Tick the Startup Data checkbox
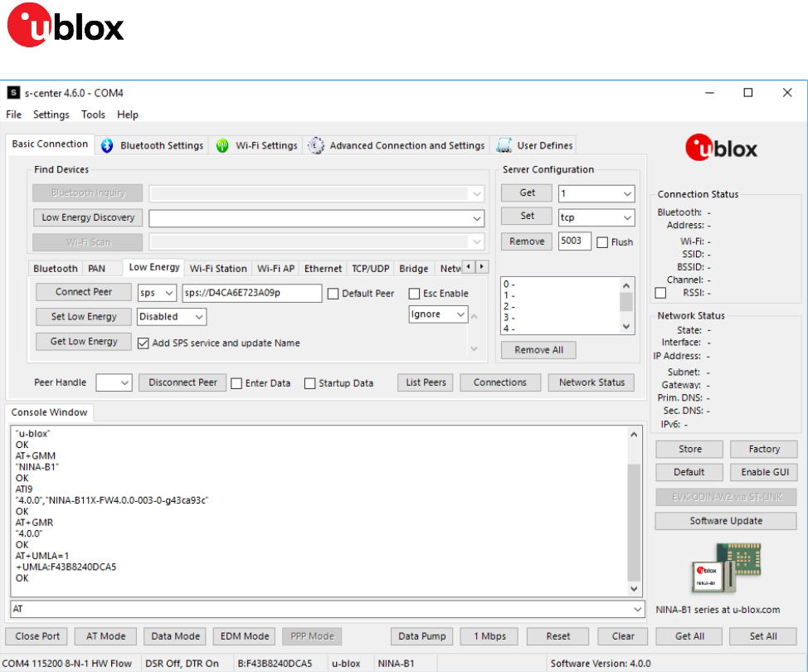This screenshot has height=672, width=808. [x=309, y=383]
